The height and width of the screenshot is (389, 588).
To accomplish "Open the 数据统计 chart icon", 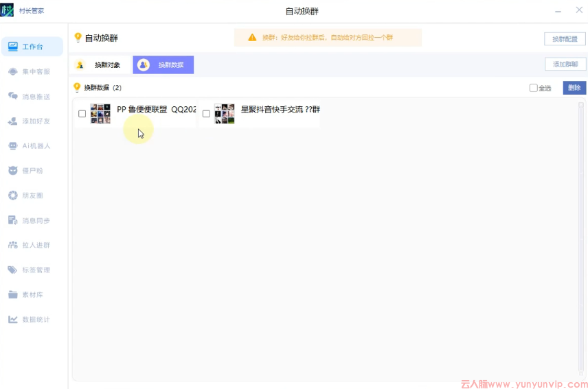I will 13,320.
